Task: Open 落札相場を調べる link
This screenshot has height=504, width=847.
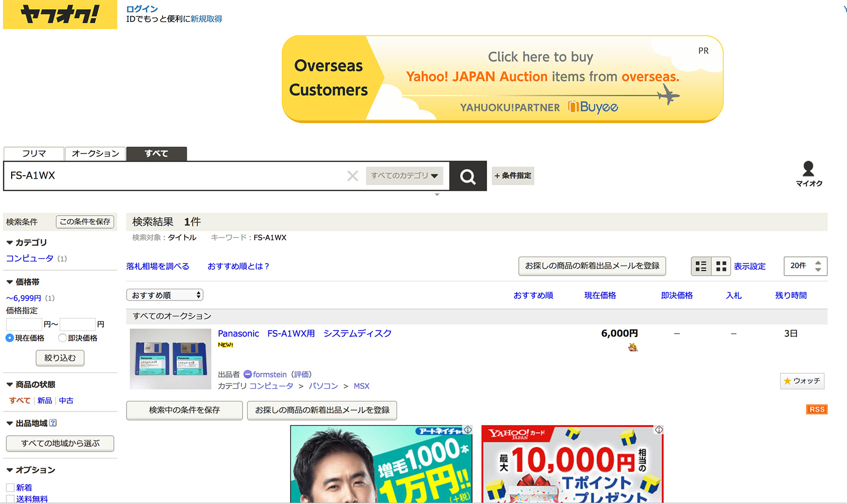Action: pyautogui.click(x=158, y=267)
